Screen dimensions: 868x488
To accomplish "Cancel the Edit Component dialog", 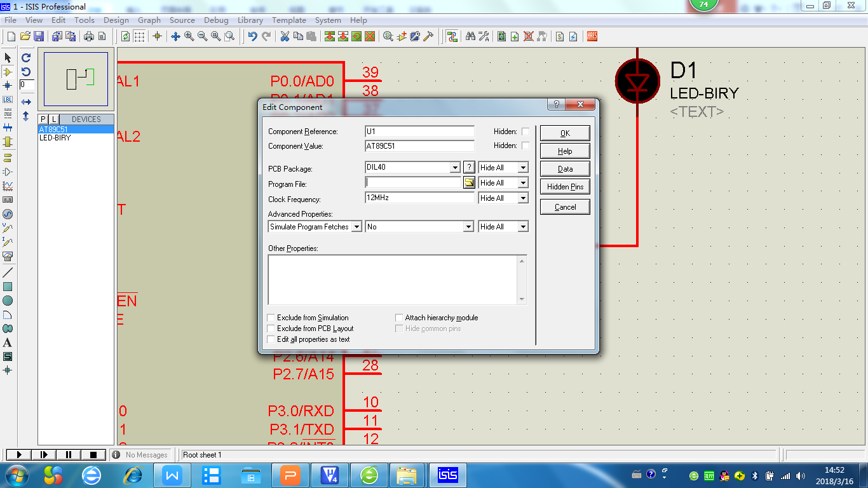I will tap(565, 207).
